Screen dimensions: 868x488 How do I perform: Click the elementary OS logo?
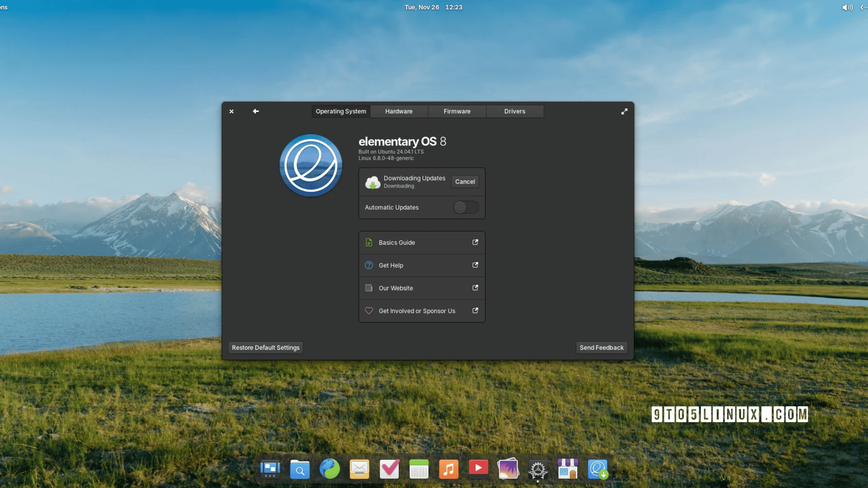coord(311,165)
